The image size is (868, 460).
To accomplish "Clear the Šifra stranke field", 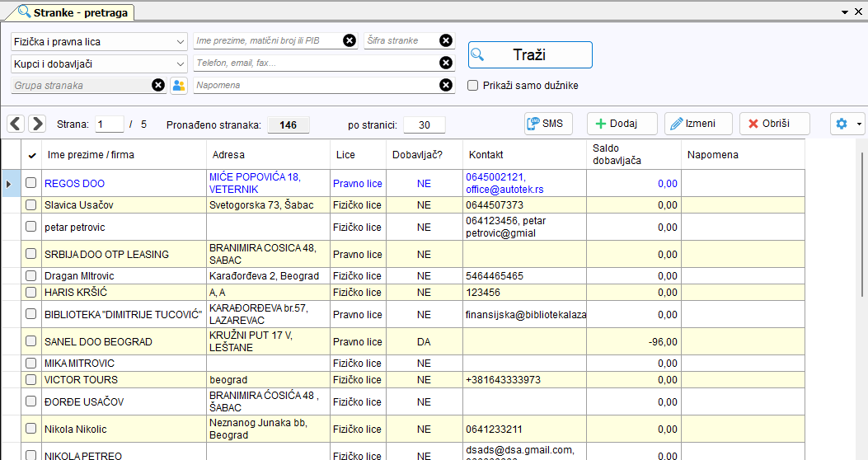I will pos(446,40).
